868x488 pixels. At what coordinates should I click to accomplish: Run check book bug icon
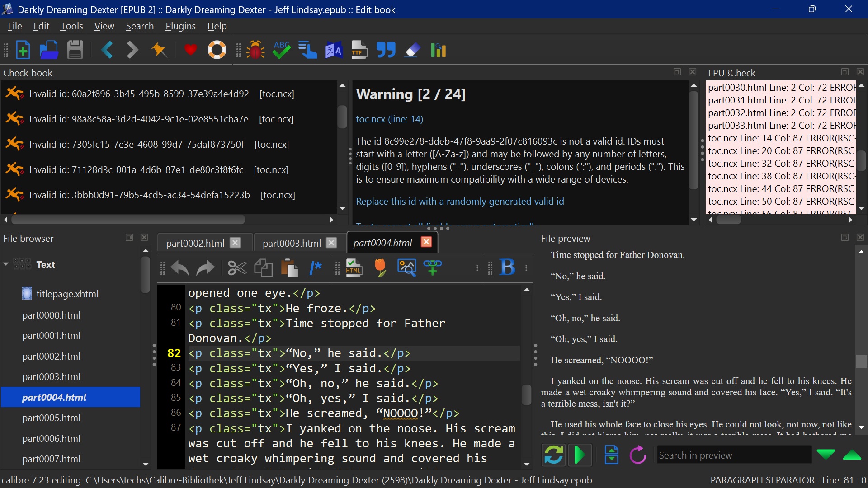(x=255, y=50)
